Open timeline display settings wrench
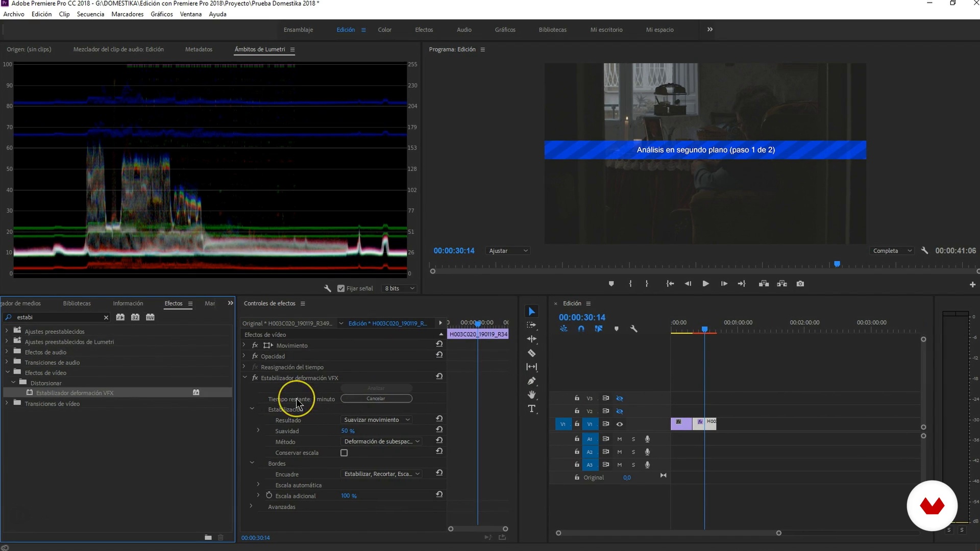Screen dimensions: 980x551 point(633,329)
